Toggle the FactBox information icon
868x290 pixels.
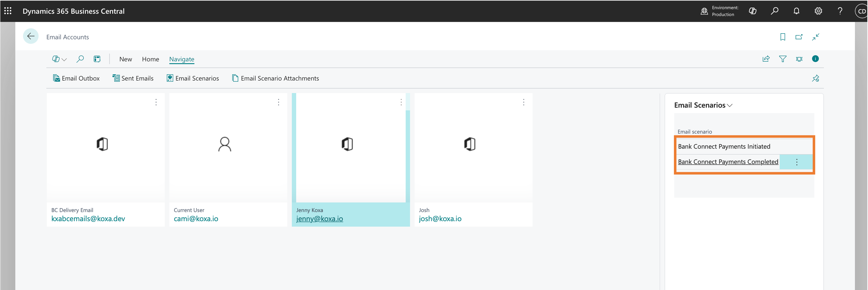pos(815,59)
